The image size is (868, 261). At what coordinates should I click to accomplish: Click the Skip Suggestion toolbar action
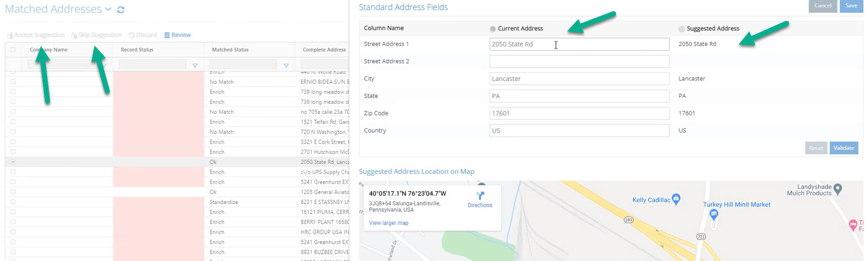97,35
